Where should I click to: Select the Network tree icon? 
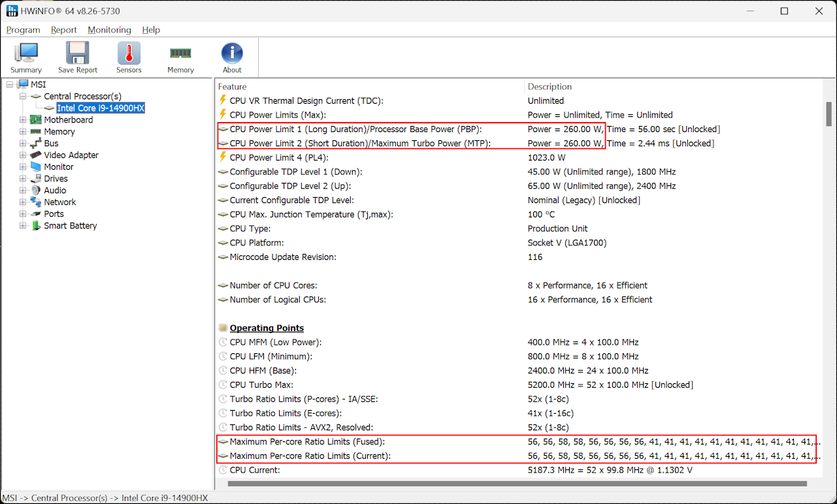pyautogui.click(x=35, y=202)
